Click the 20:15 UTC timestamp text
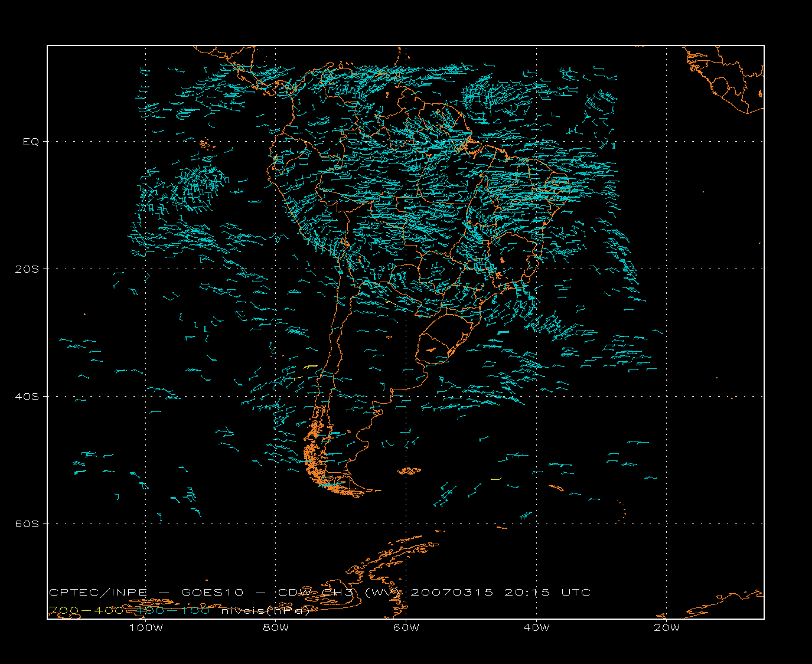The image size is (812, 664). tap(547, 592)
